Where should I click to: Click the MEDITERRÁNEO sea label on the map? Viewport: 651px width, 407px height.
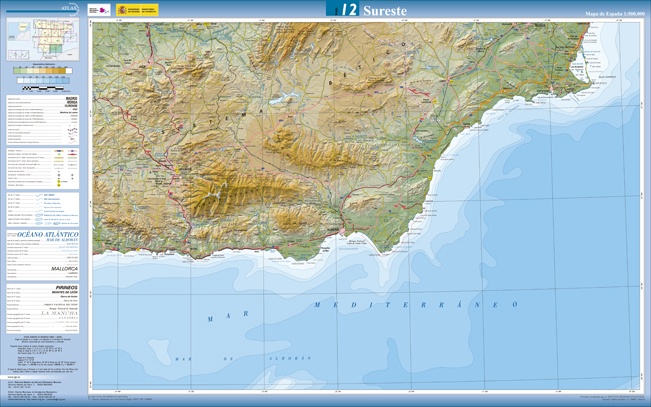(x=400, y=304)
